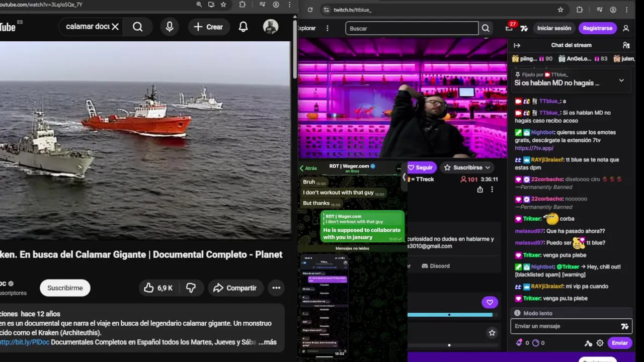
Task: Open site info icon in Twitch address bar
Action: click(326, 10)
